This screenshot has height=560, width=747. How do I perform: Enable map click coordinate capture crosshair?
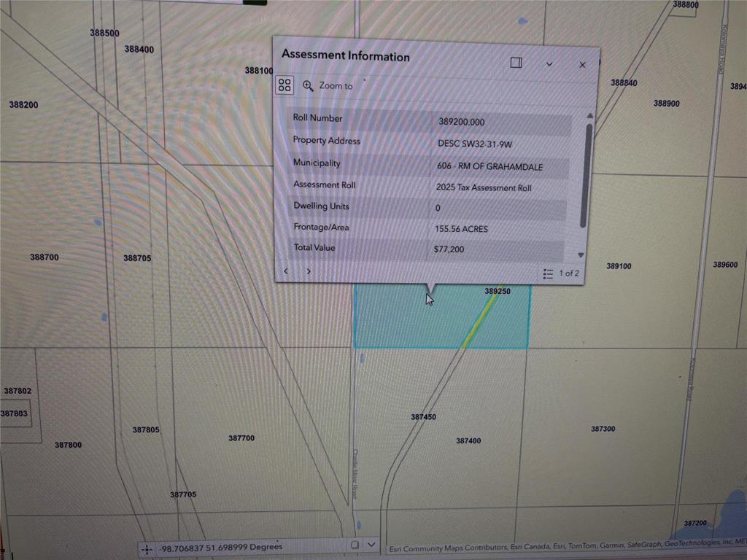147,548
